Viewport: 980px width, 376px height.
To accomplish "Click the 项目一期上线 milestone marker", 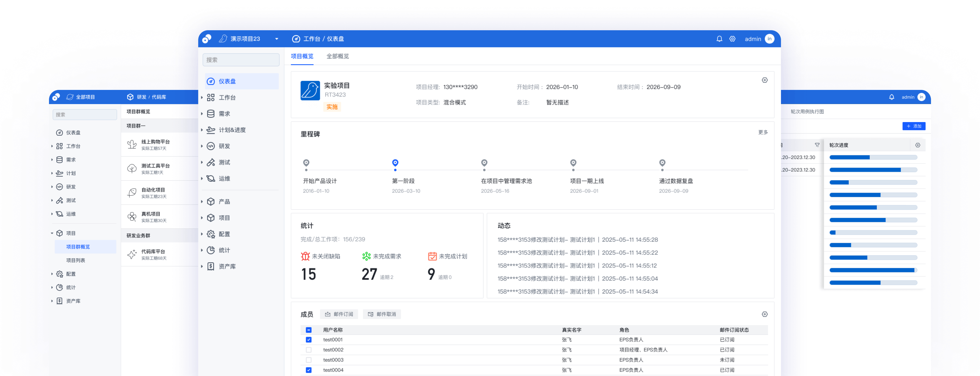I will point(573,163).
